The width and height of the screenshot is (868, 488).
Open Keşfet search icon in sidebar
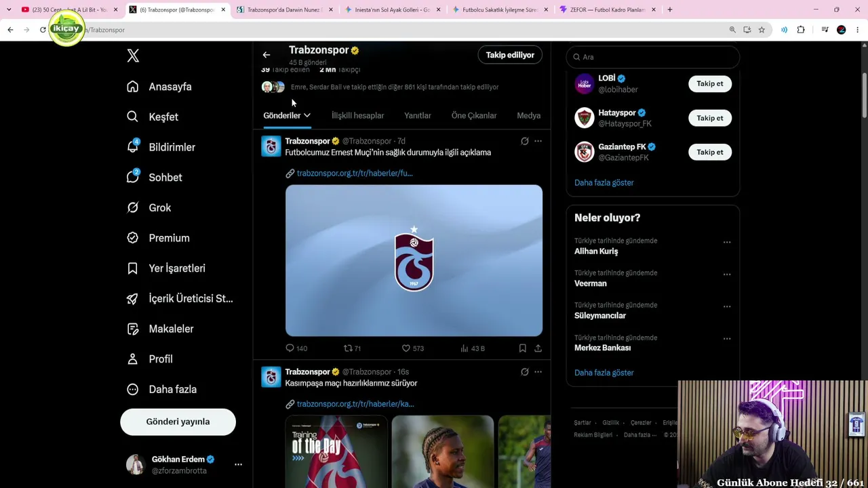click(133, 117)
